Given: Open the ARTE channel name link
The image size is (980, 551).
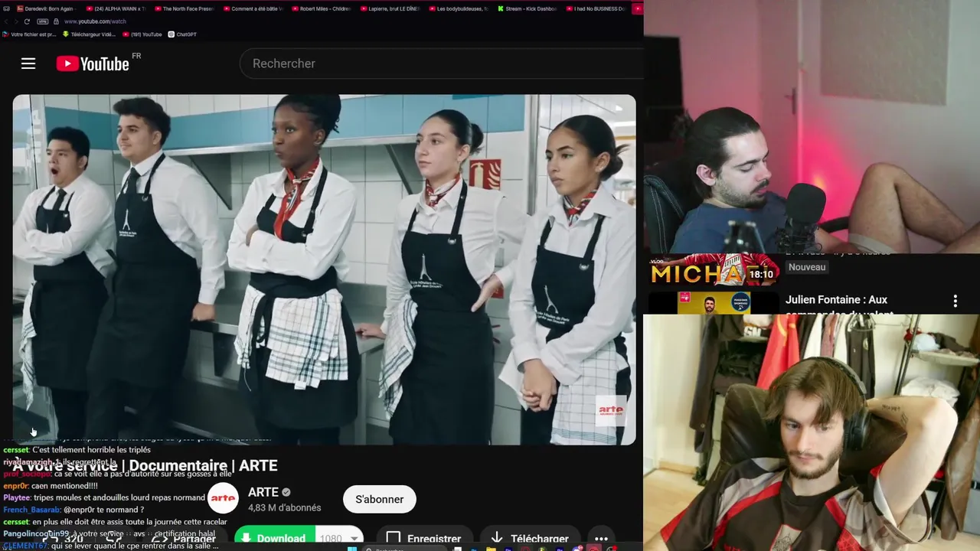Looking at the screenshot, I should tap(263, 492).
